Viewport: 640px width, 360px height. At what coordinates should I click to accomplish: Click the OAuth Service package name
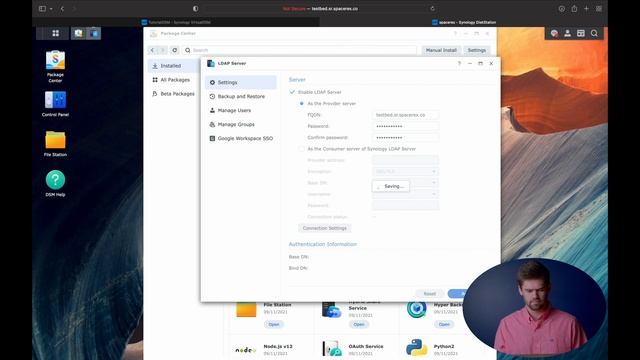366,346
